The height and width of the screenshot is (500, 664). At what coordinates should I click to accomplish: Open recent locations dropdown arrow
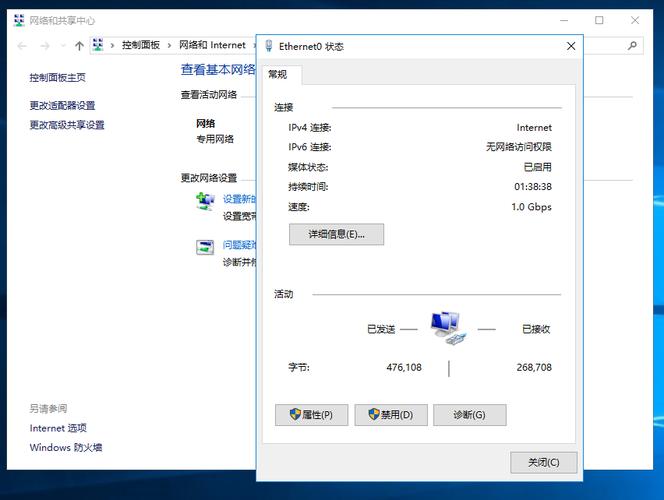[63, 46]
